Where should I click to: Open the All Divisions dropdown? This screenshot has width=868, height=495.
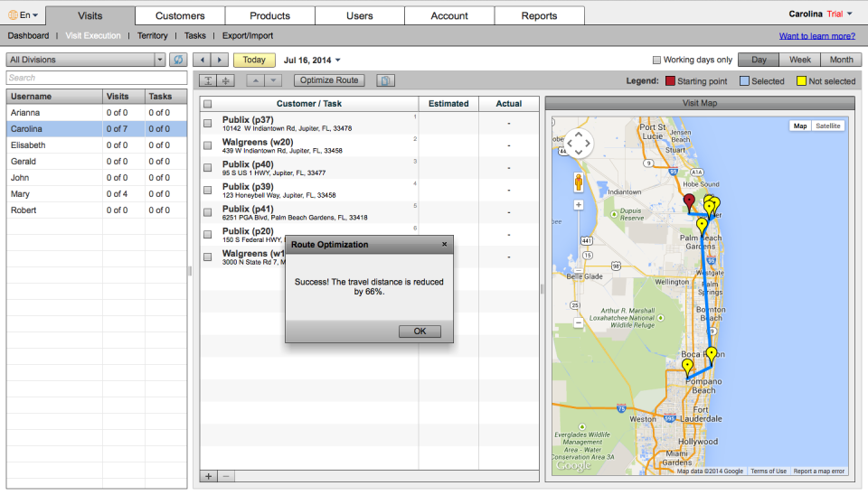160,60
